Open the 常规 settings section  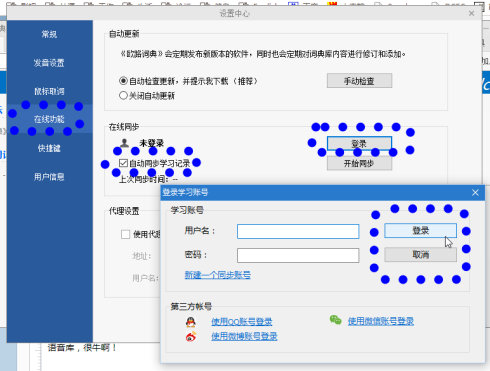coord(49,34)
